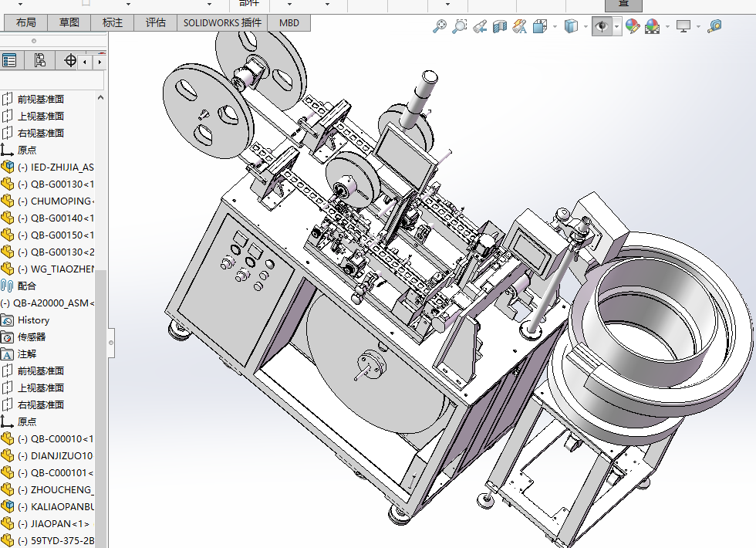Open the SOLIDWORKS 插件 tab
The image size is (756, 548).
coord(222,22)
